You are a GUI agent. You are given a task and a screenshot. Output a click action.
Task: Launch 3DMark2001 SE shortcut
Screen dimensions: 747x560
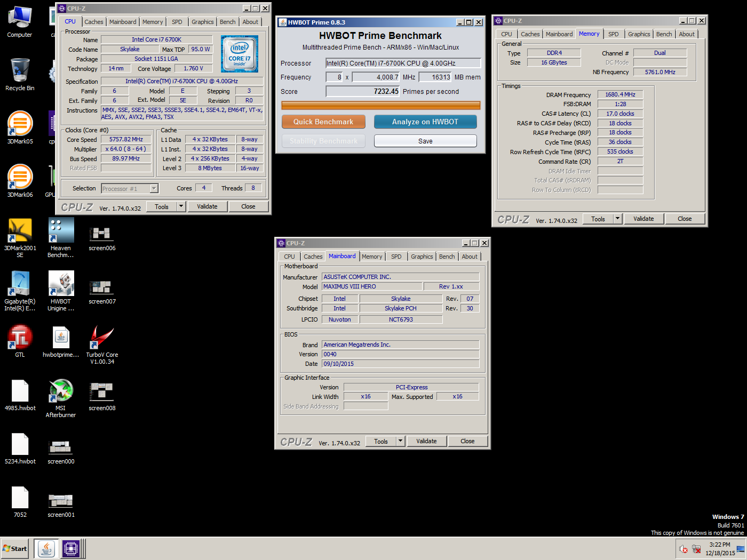click(20, 238)
